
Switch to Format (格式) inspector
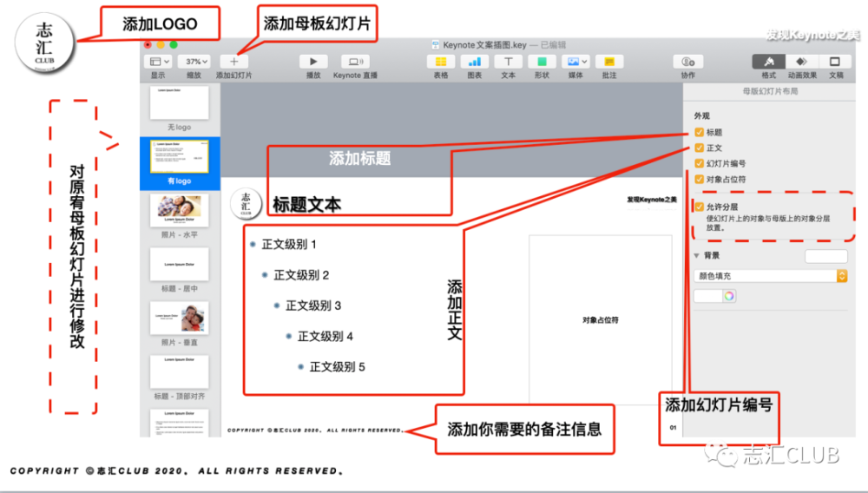[768, 62]
